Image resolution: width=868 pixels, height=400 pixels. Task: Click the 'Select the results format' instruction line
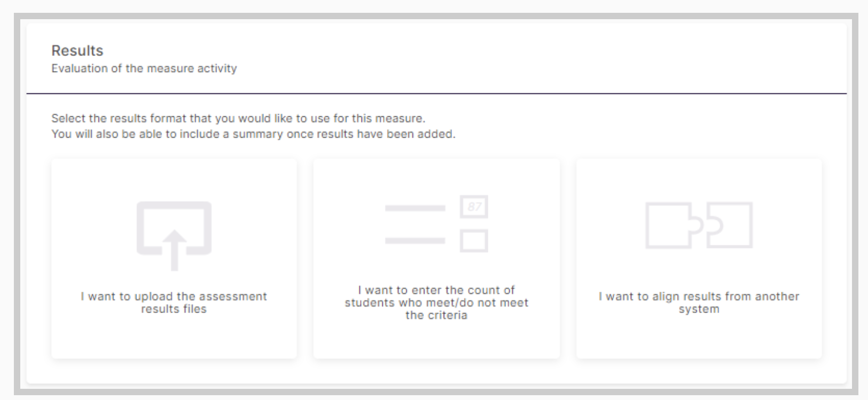pyautogui.click(x=238, y=118)
